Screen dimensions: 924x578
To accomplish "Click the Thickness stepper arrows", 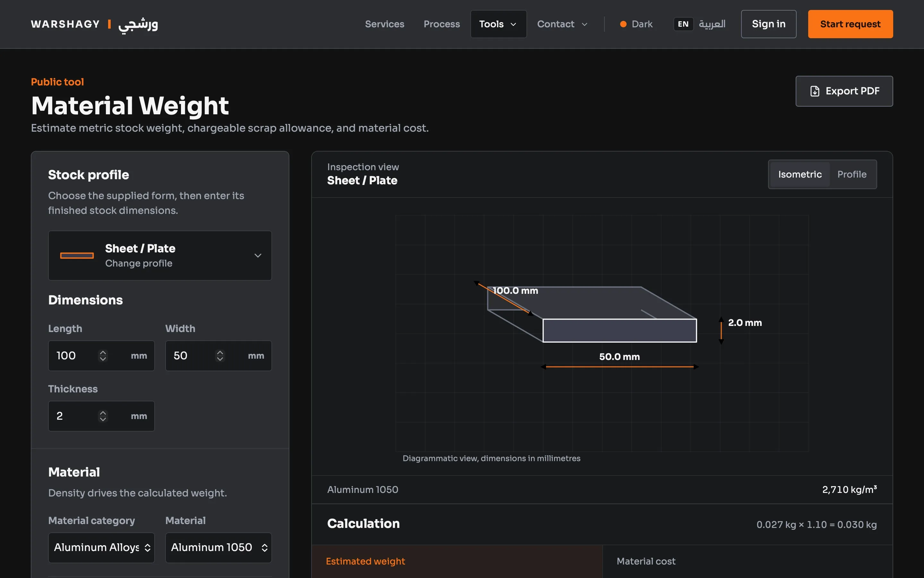I will tap(103, 416).
